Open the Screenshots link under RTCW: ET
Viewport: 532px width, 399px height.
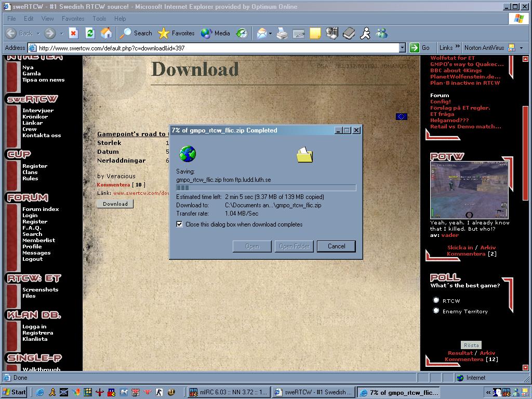coord(41,289)
